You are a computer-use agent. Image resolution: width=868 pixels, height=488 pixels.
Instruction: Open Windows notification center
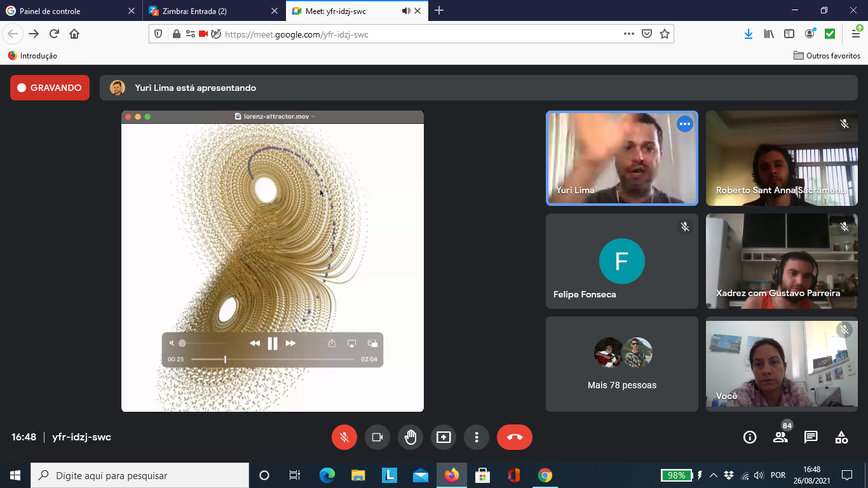tap(847, 475)
